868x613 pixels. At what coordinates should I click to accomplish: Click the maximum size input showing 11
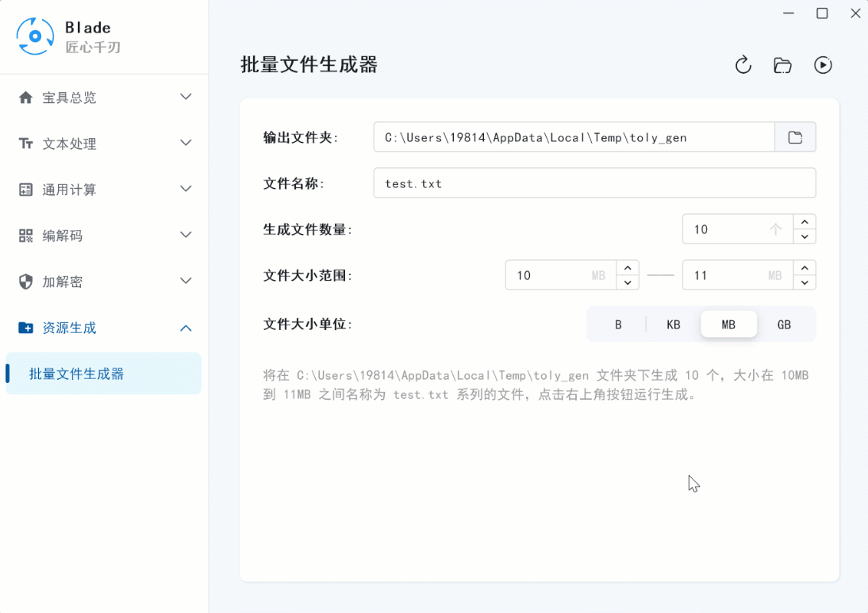tap(737, 275)
